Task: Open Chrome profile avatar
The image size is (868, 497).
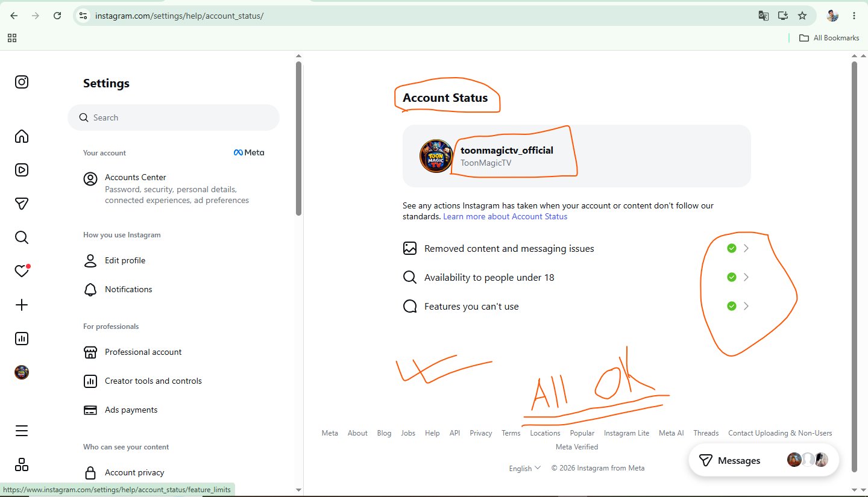Action: pos(832,16)
